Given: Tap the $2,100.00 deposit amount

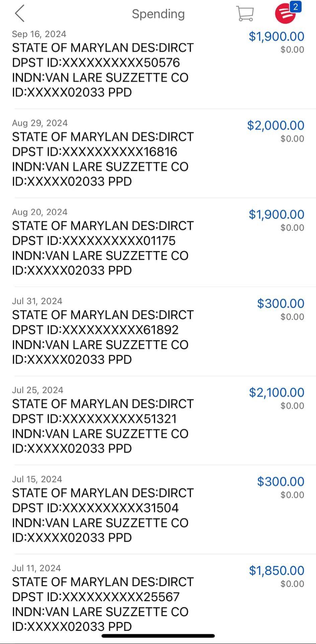Looking at the screenshot, I should click(x=276, y=392).
